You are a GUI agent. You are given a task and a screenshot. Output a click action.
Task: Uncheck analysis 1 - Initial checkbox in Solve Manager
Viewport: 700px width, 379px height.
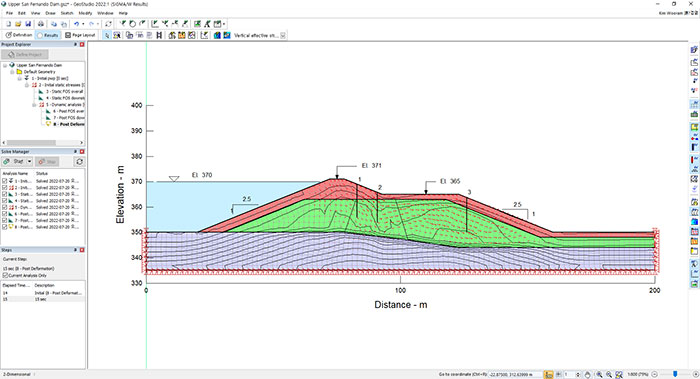tap(5, 181)
